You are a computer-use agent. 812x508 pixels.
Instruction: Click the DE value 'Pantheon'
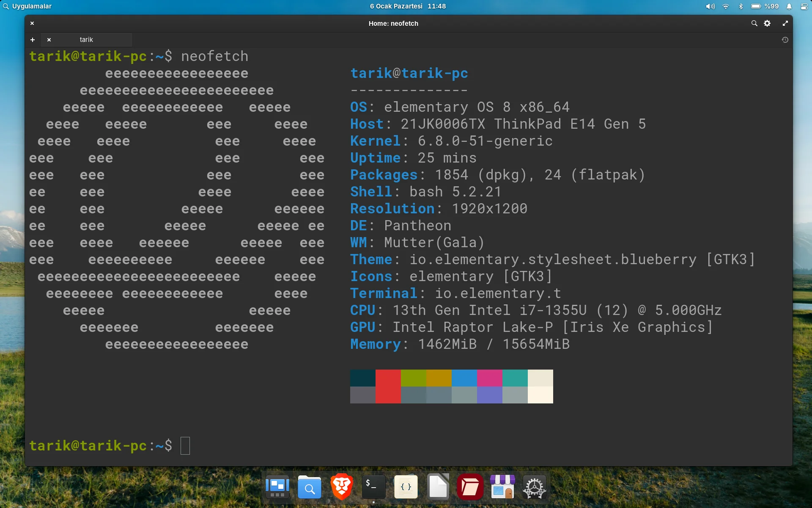point(418,226)
